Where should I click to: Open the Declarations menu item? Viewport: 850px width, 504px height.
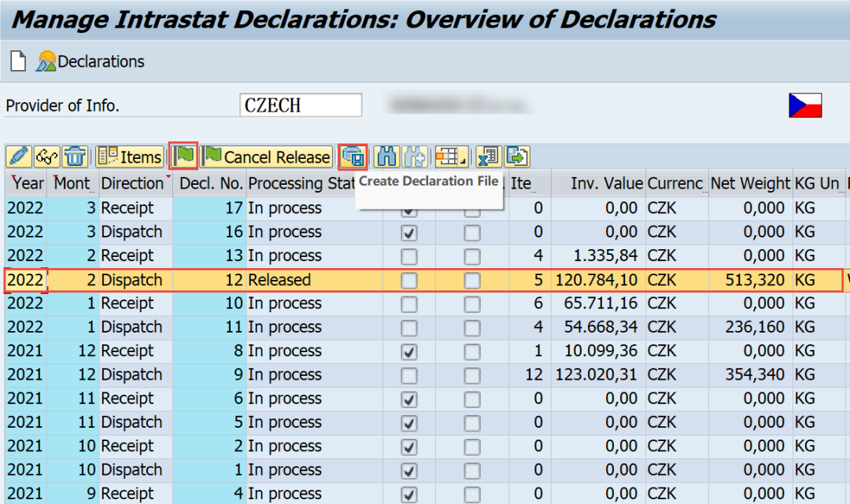pyautogui.click(x=91, y=61)
